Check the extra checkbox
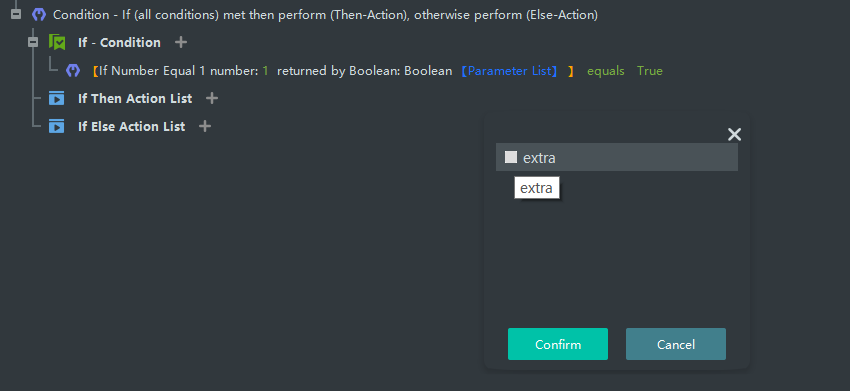The image size is (850, 391). [x=511, y=157]
